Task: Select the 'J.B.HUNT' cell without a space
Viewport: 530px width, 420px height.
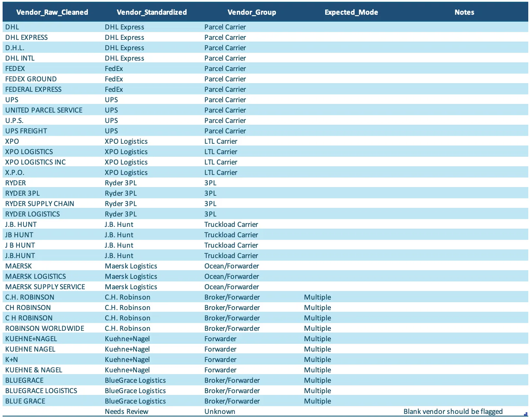Action: [x=52, y=255]
